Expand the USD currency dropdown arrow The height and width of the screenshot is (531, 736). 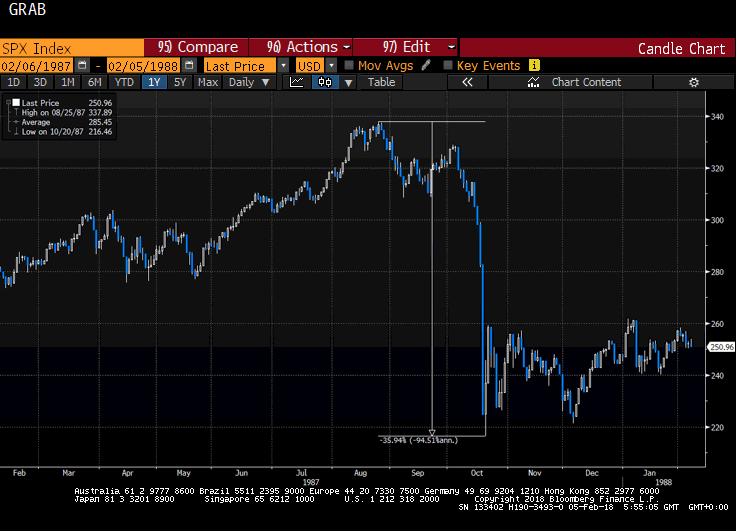331,66
